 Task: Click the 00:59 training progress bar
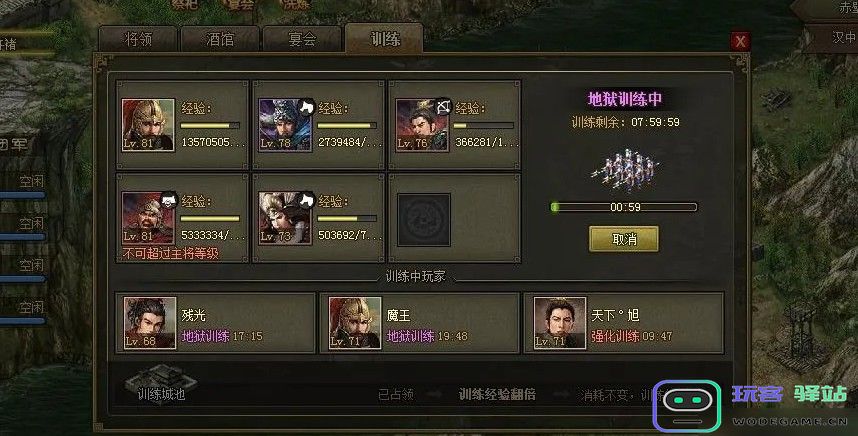[x=624, y=207]
